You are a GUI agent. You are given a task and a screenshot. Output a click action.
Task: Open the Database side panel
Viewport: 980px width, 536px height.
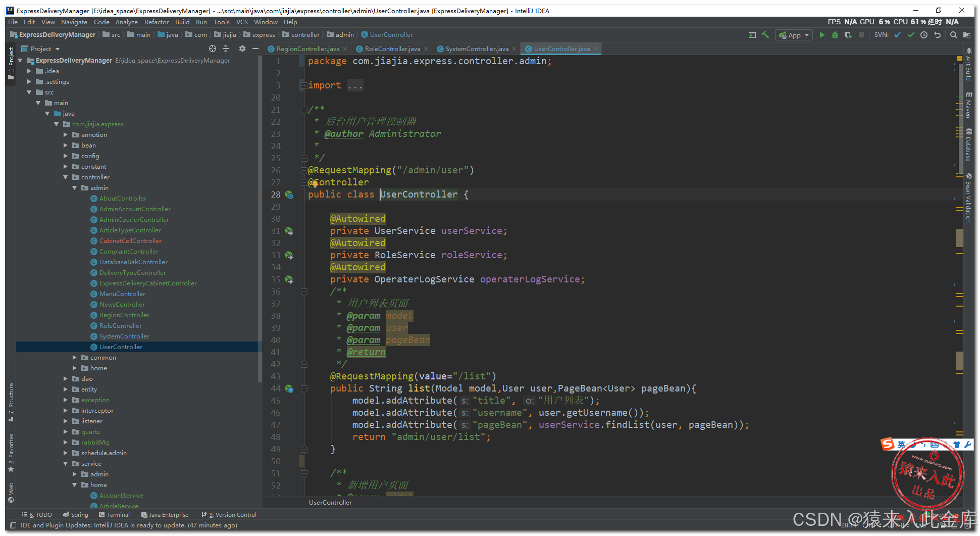[968, 145]
